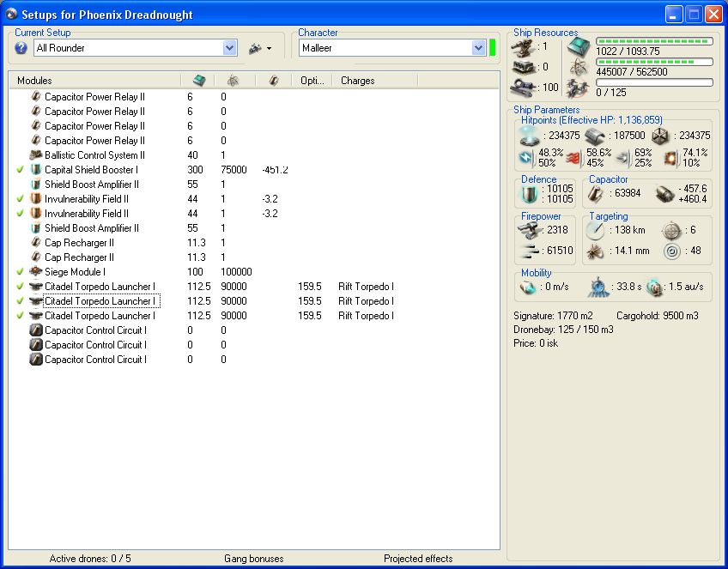Click the Price: 0 isk text
The width and height of the screenshot is (728, 569).
[536, 343]
